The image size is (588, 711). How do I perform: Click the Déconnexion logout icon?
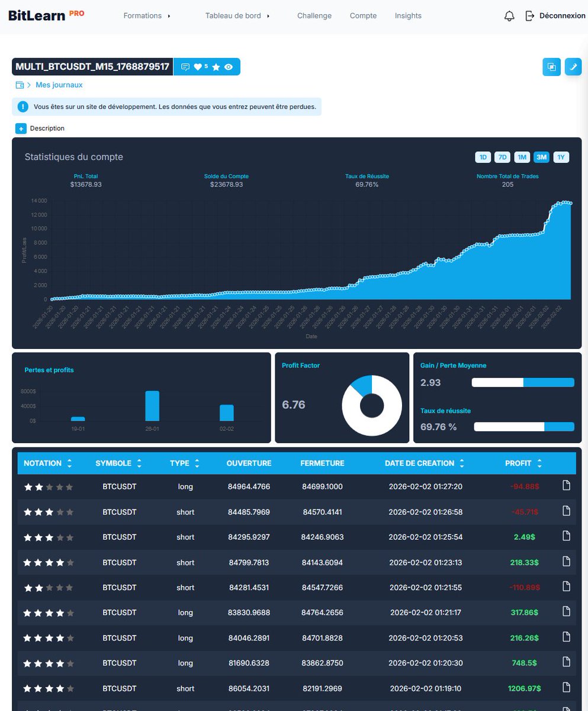pos(530,16)
